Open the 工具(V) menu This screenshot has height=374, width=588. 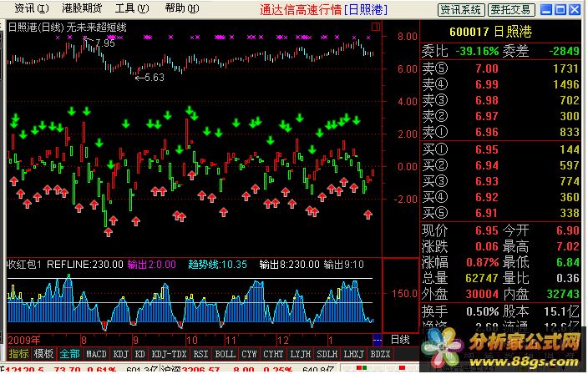click(x=132, y=8)
